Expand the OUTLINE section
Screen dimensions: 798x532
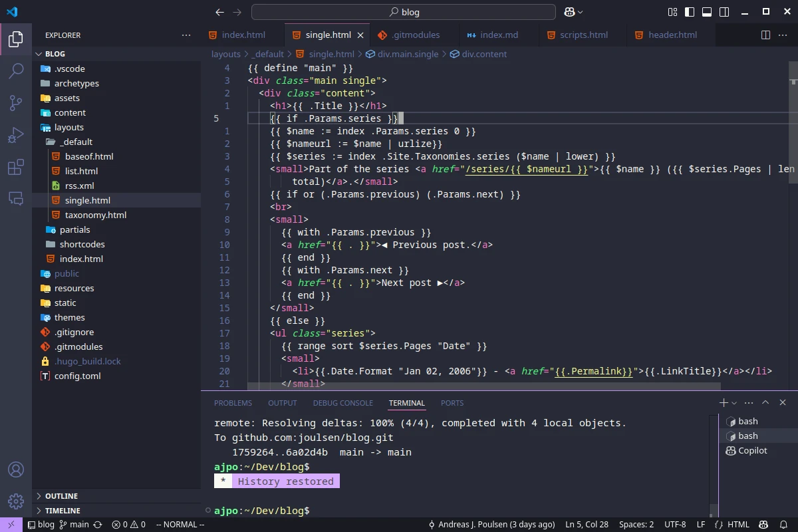click(116, 496)
